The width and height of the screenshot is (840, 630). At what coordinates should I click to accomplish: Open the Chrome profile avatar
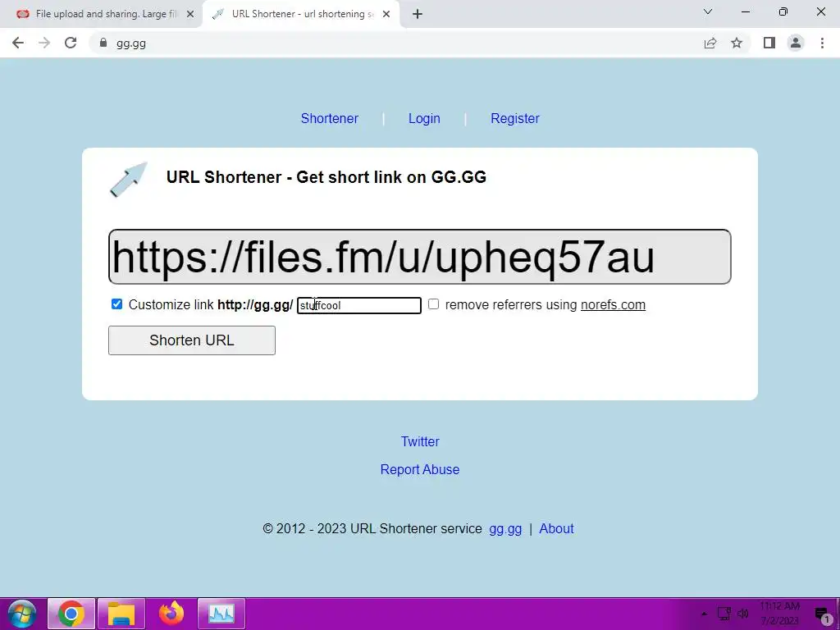click(796, 43)
